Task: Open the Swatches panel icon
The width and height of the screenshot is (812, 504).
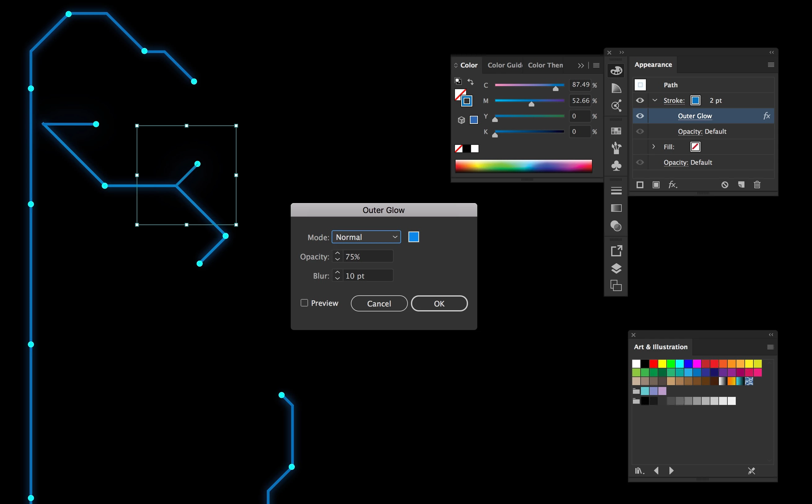Action: (616, 131)
